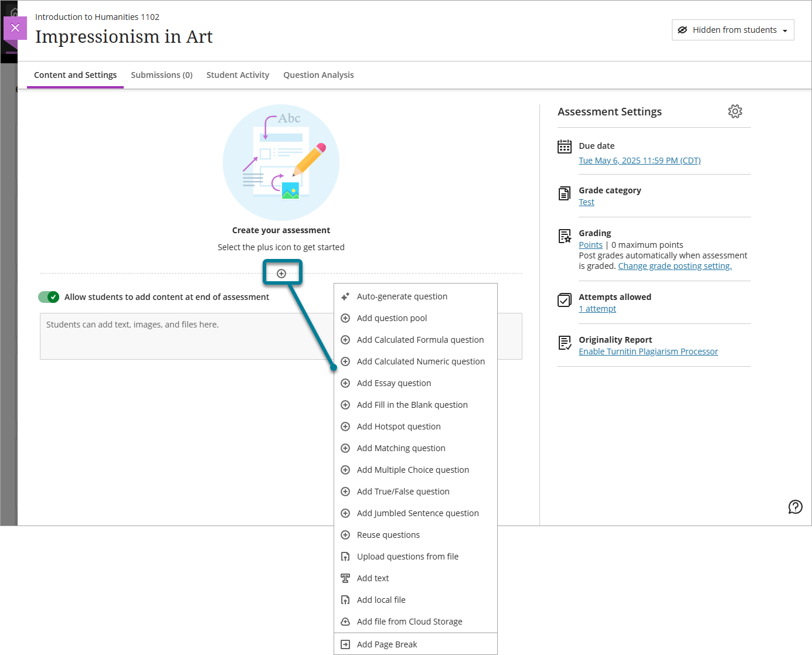
Task: Open Change grade posting setting link
Action: point(674,265)
